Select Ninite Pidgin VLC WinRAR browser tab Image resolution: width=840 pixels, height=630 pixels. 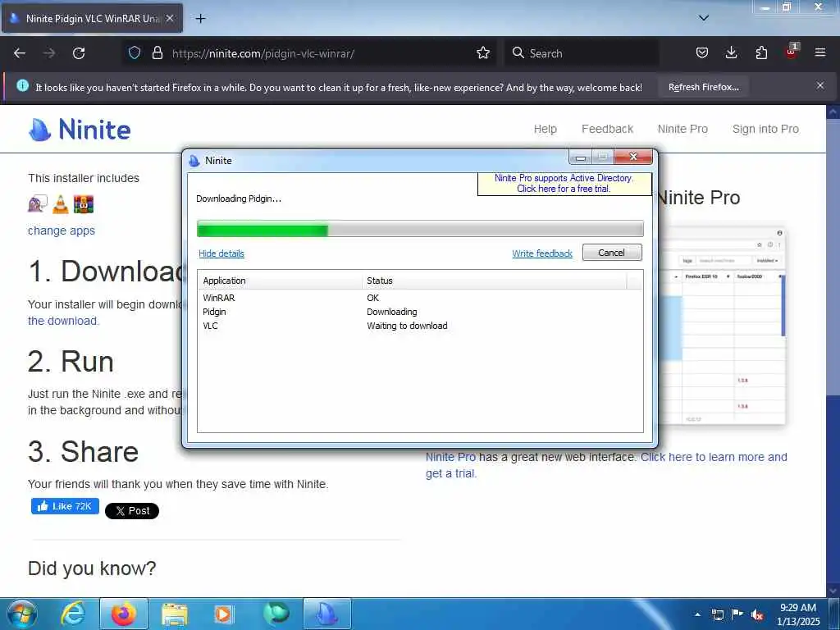point(92,18)
